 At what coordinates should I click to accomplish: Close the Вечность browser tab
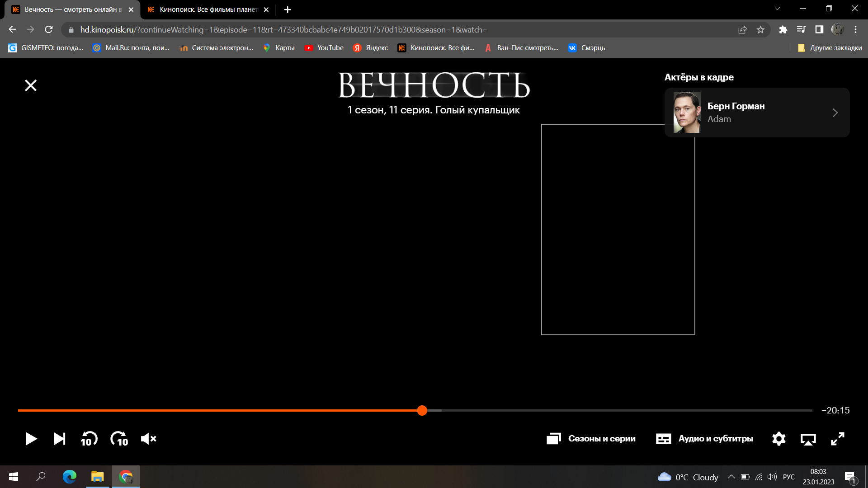point(131,9)
